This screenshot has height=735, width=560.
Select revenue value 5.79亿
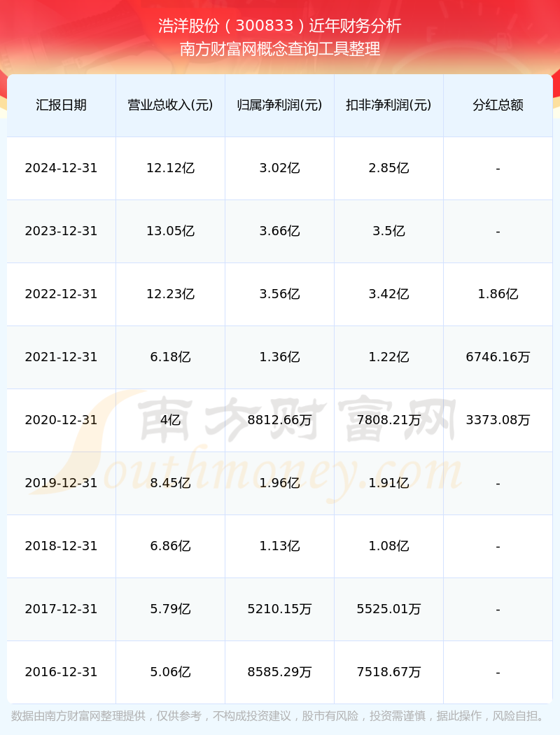pos(171,609)
